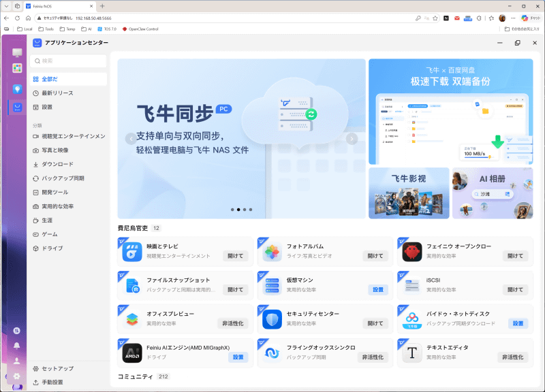This screenshot has height=392, width=545.
Task: Select the 写真と映像 category
Action: (x=68, y=150)
